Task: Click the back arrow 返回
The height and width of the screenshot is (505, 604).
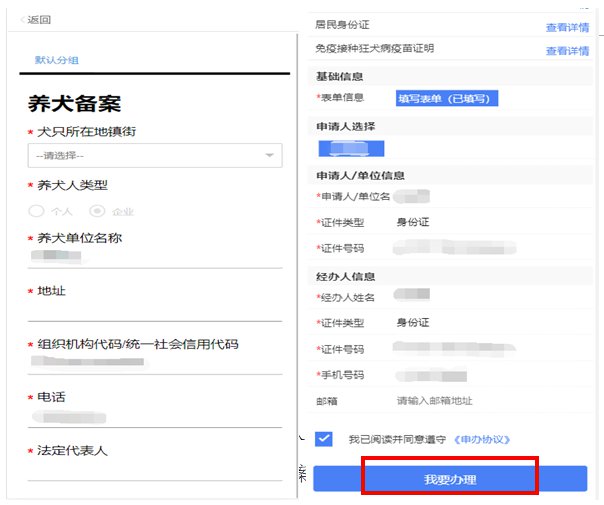Action: click(36, 20)
